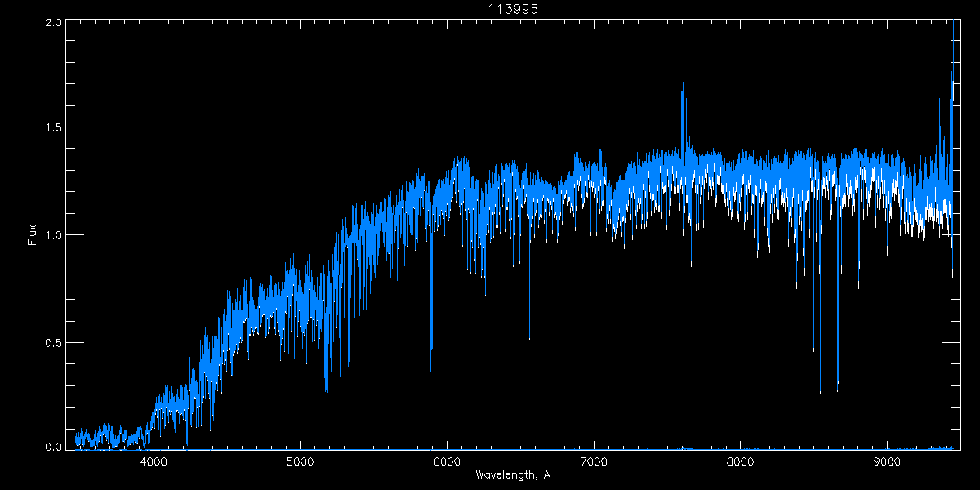Click the 1.0 flux tick label
Screen dimensions: 980x490
point(54,235)
